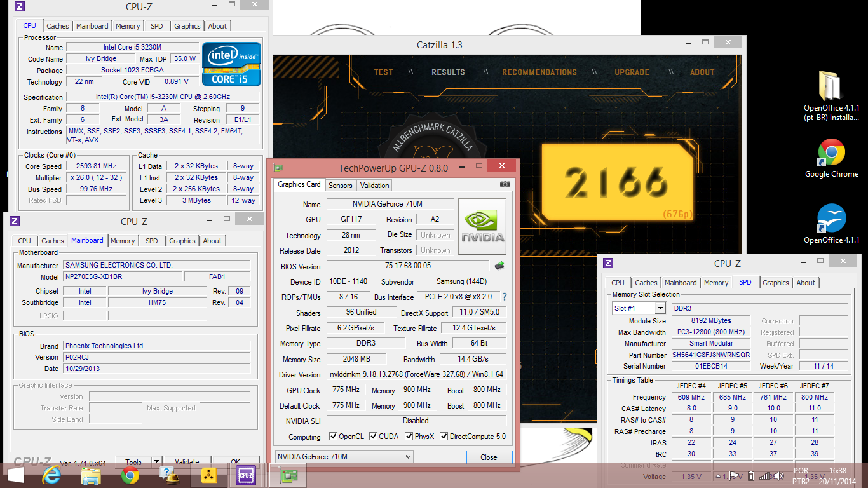Click the Samsung (144D) subvendor field

[x=462, y=281]
